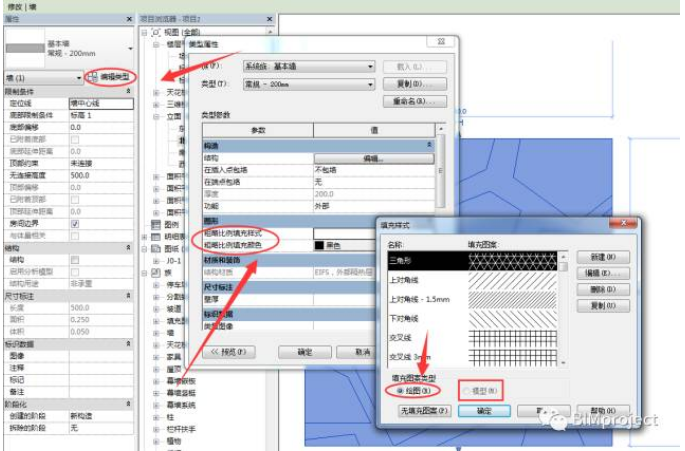Toggle the 已附着顶部 checkbox

click(75, 200)
